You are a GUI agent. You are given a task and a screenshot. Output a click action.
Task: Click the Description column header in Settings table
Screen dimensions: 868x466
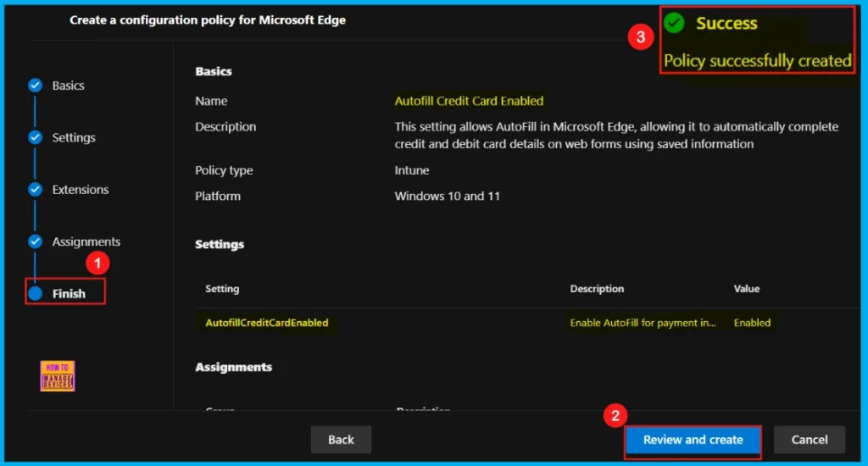(x=597, y=288)
